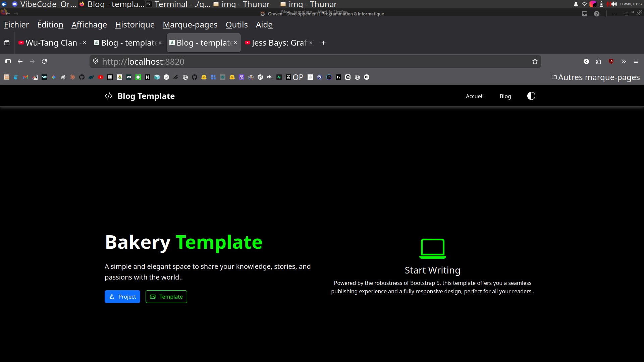Open the extensions puzzle icon
This screenshot has width=644, height=362.
(598, 62)
